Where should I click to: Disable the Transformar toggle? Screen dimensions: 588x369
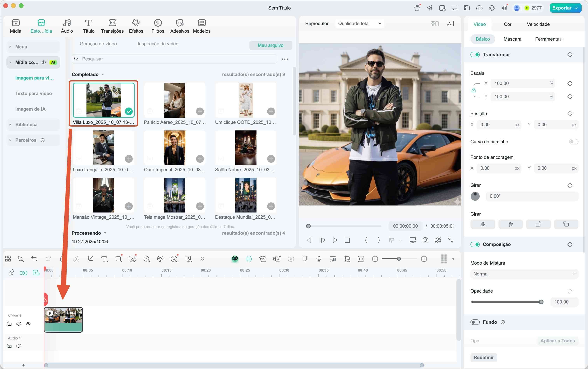click(475, 55)
